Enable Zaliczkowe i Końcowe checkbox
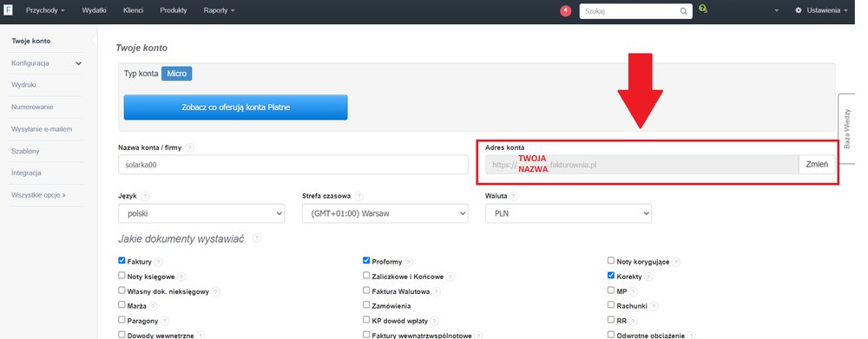868x339 pixels. pyautogui.click(x=366, y=275)
